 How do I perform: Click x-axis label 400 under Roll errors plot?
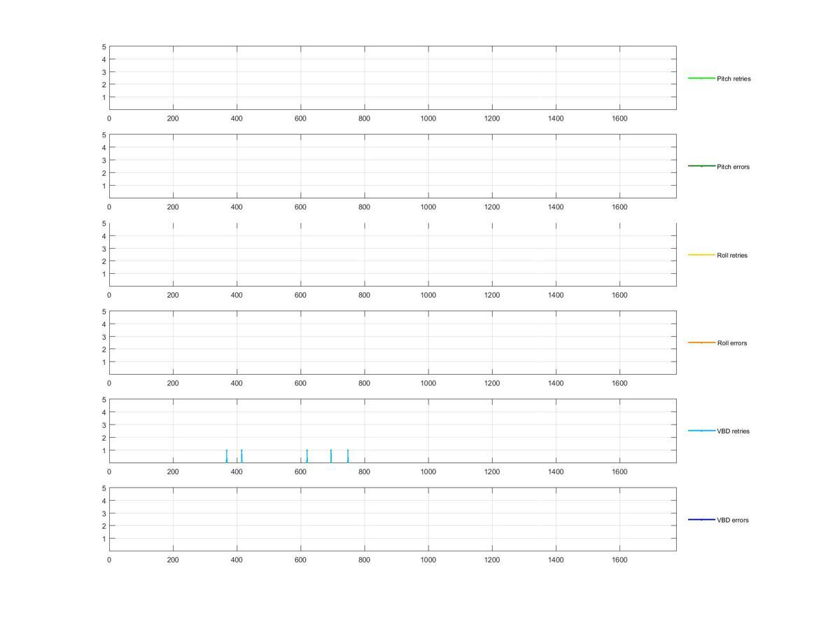[237, 384]
